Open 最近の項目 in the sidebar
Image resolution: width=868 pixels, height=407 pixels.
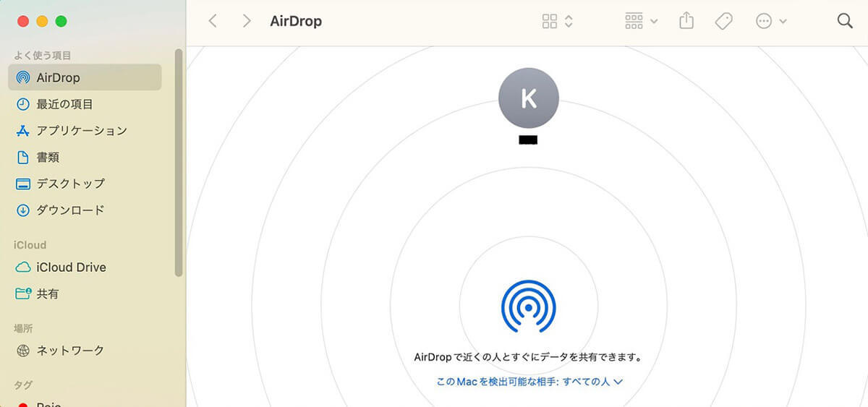(x=85, y=104)
